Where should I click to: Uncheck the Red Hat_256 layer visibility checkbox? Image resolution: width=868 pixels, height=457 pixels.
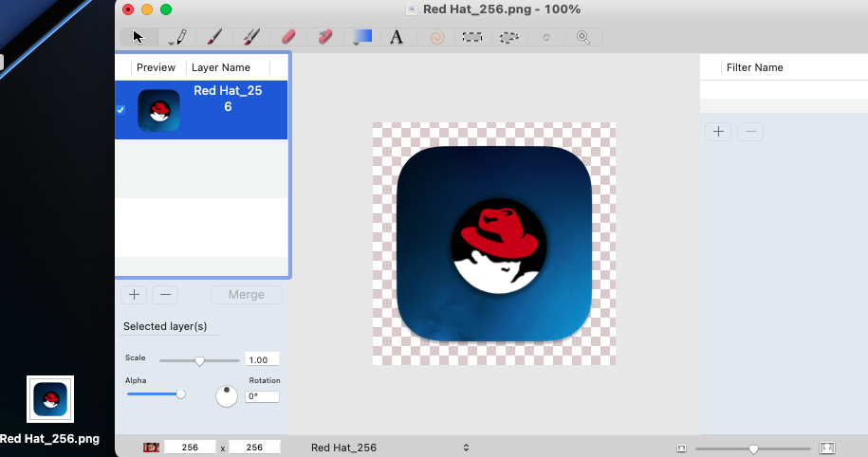click(120, 110)
